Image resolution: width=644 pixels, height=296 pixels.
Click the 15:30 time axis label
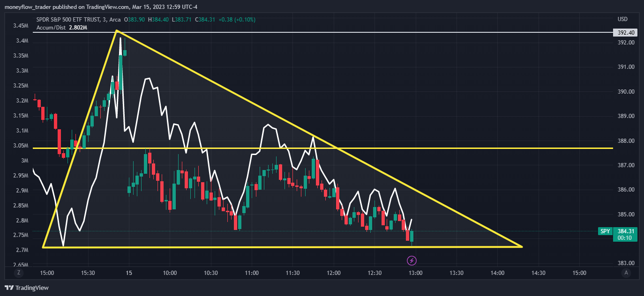(88, 273)
